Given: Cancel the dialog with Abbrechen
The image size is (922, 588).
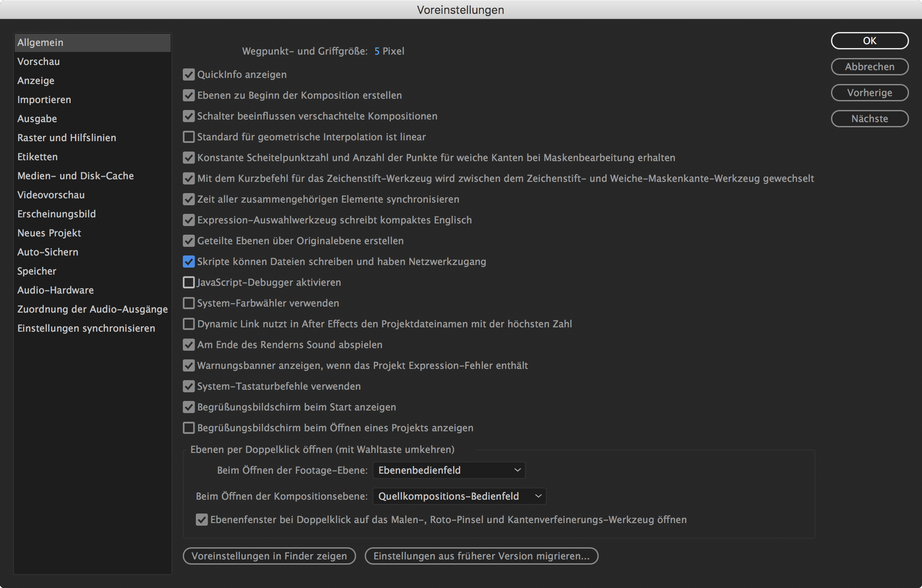Looking at the screenshot, I should tap(870, 67).
